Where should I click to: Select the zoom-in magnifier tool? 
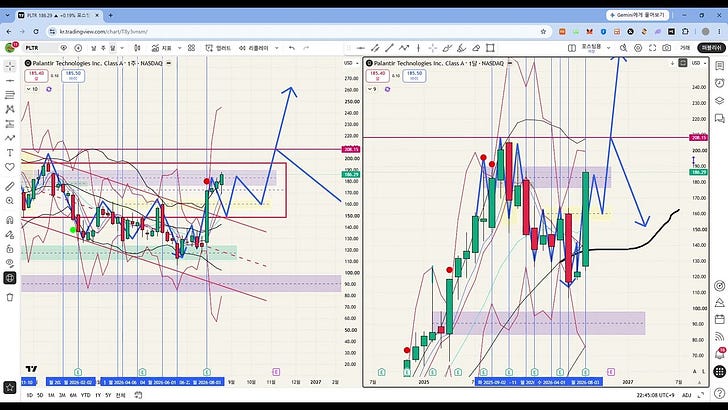[10, 201]
